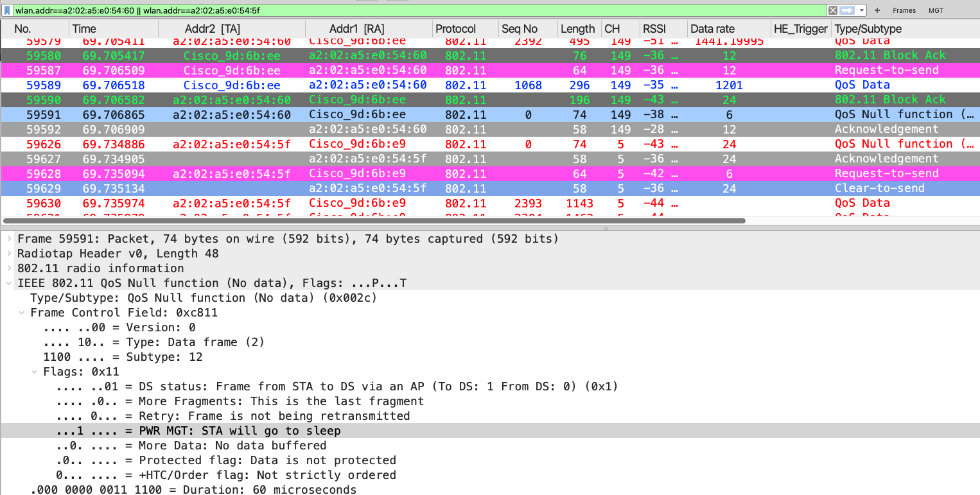980x495 pixels.
Task: Click the packet list horizontal scrollbar
Action: point(372,220)
